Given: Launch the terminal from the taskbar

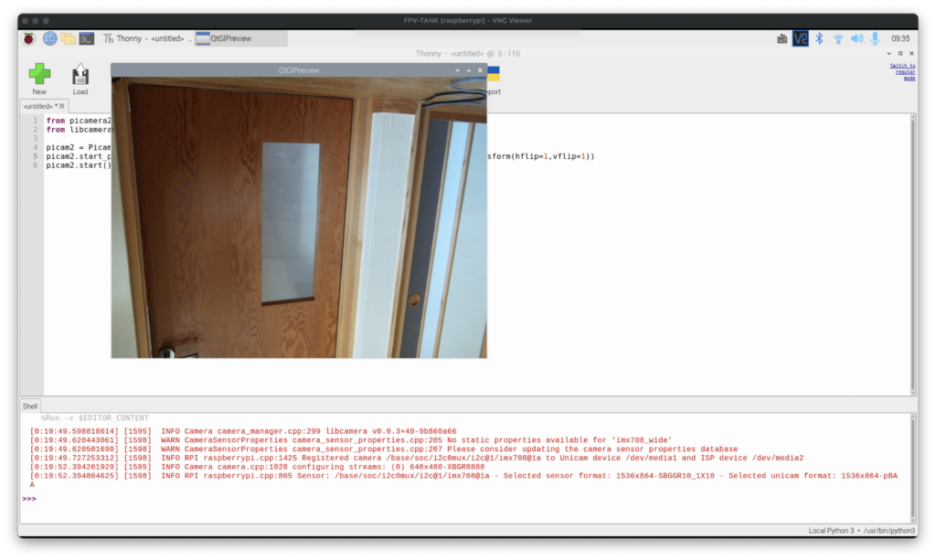Looking at the screenshot, I should click(x=87, y=38).
